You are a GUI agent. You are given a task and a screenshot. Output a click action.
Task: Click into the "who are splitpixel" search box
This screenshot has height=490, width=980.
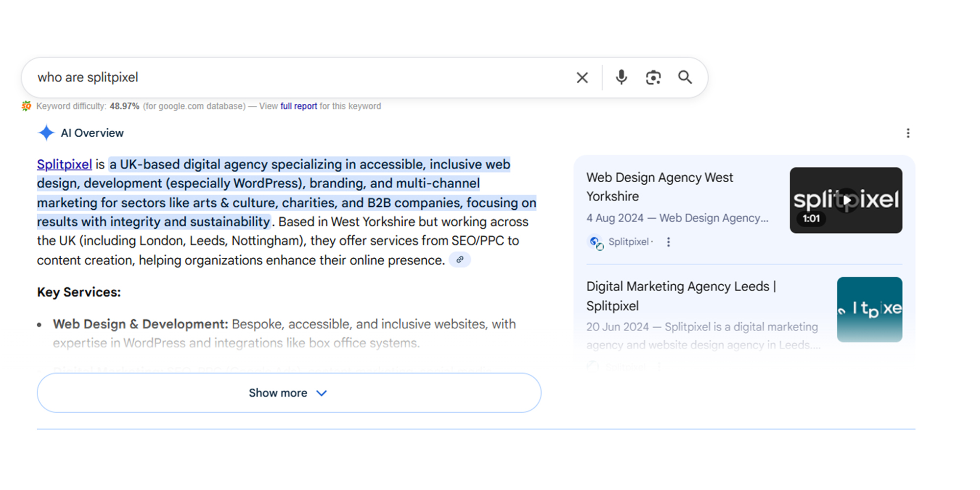click(294, 77)
